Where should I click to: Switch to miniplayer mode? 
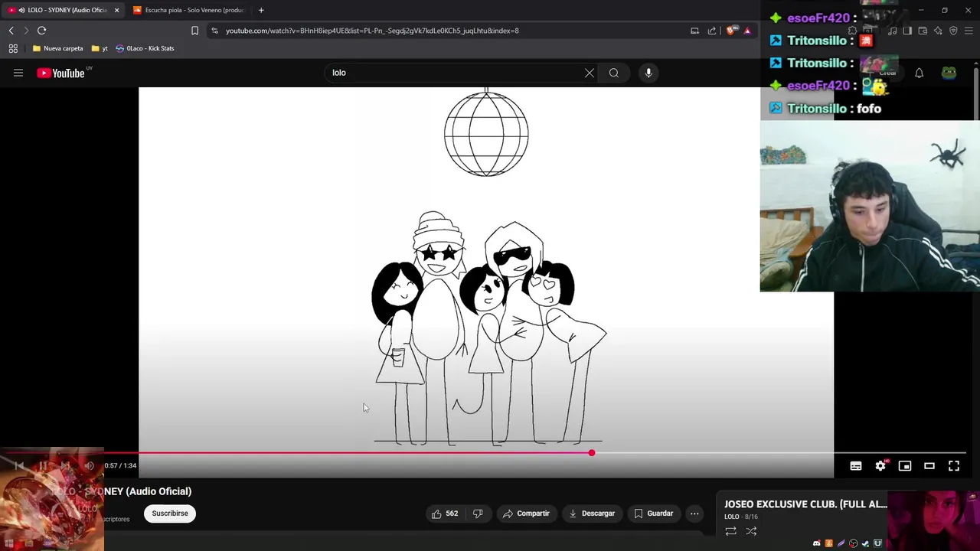point(905,465)
